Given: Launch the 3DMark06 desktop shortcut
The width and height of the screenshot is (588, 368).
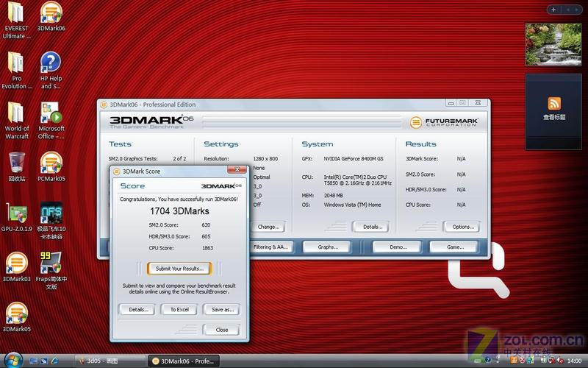Looking at the screenshot, I should 51,16.
